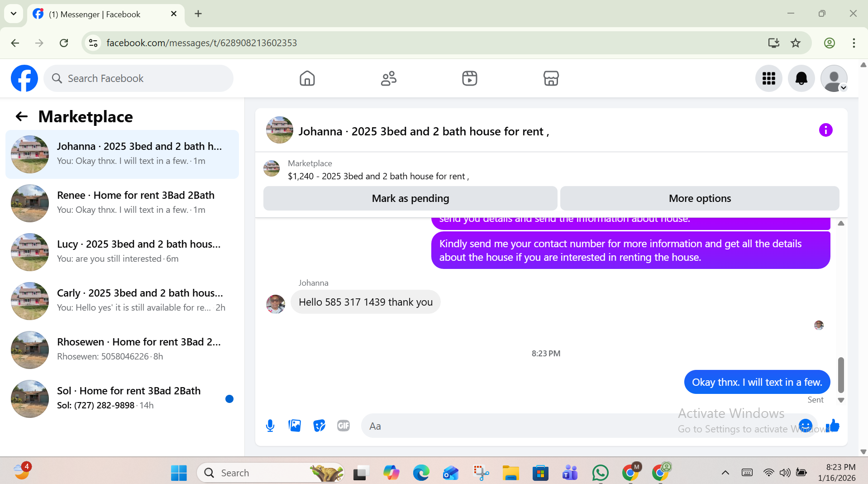Screen dimensions: 868x484
Task: Close the Messenger tab
Action: [173, 14]
